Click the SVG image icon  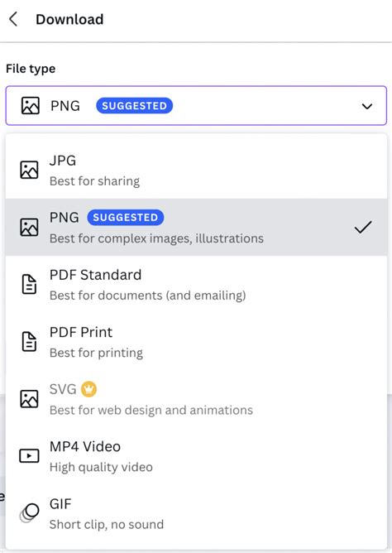click(29, 399)
